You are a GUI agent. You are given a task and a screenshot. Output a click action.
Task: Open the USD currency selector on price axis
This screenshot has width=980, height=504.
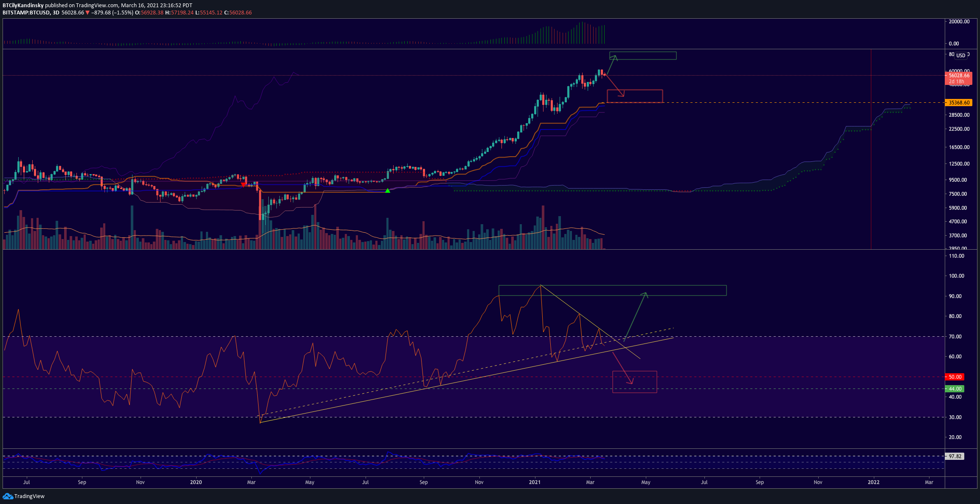tap(961, 56)
